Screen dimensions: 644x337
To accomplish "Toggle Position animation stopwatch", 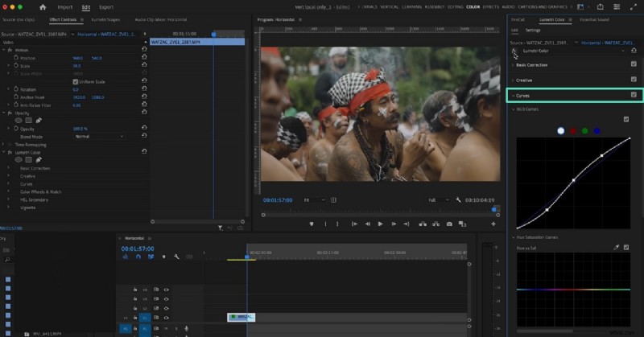I will [16, 58].
